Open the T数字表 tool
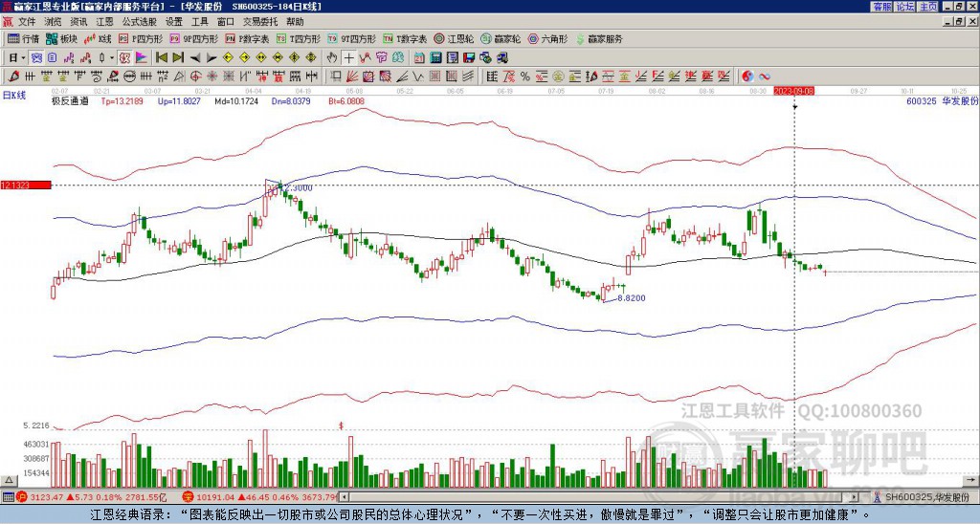This screenshot has width=980, height=524. (x=405, y=38)
